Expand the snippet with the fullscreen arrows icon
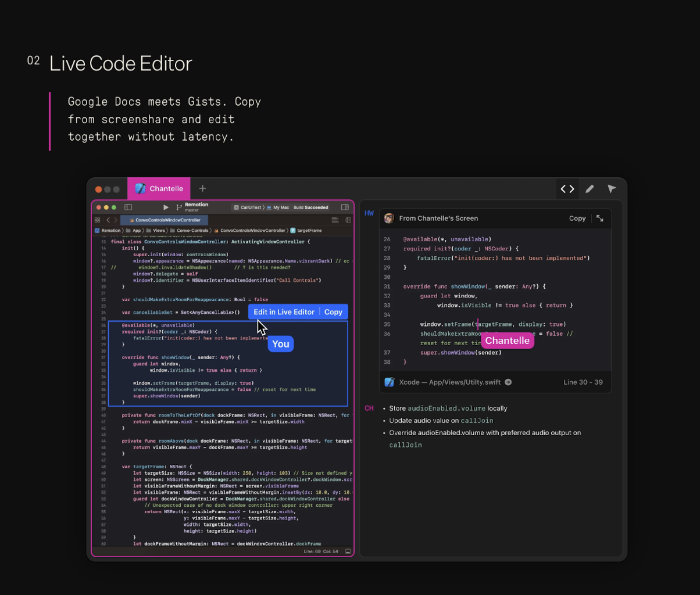Image resolution: width=700 pixels, height=595 pixels. tap(600, 218)
